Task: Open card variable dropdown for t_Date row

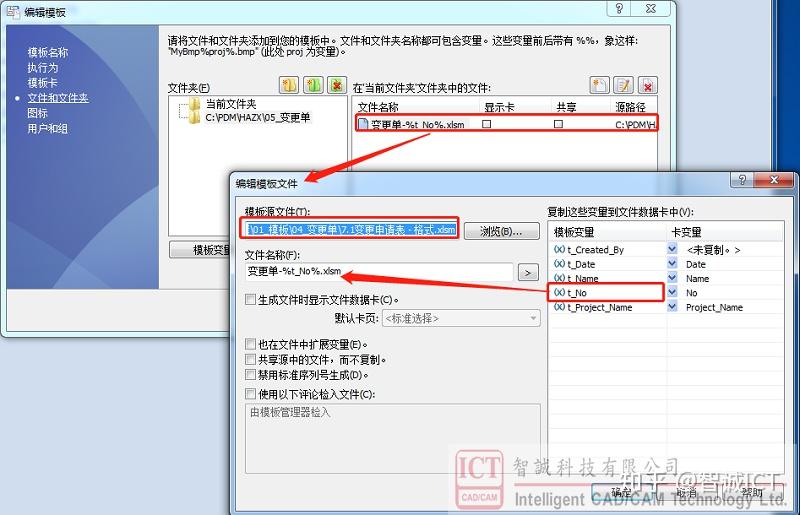Action: click(x=672, y=264)
